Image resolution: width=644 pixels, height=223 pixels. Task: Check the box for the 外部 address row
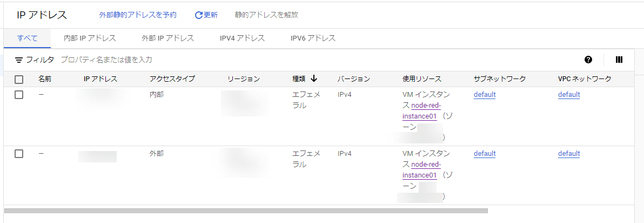coord(19,154)
